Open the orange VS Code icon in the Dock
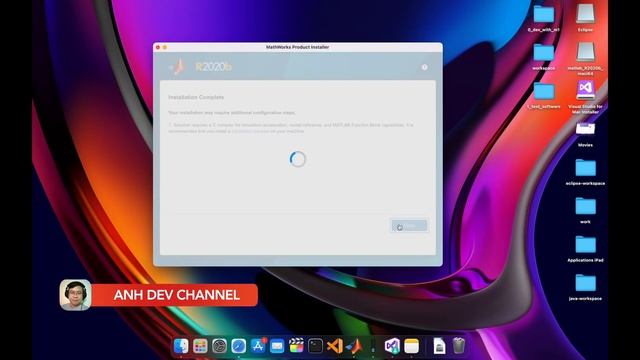The width and height of the screenshot is (640, 360). pyautogui.click(x=335, y=346)
